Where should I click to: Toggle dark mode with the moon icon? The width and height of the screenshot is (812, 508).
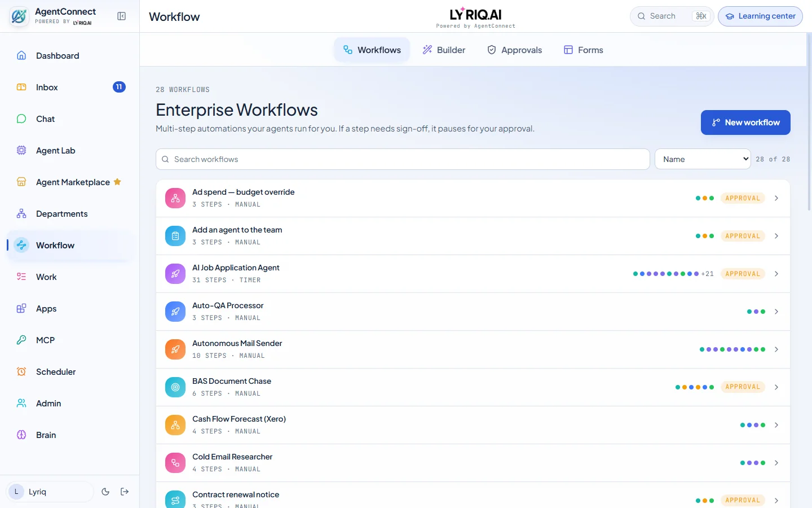pyautogui.click(x=105, y=492)
